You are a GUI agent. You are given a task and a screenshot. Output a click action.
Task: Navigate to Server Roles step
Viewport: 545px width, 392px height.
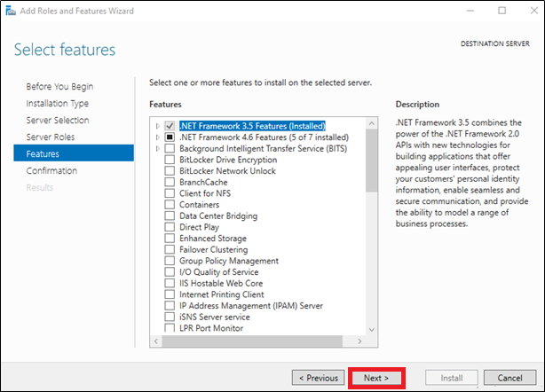click(x=51, y=137)
